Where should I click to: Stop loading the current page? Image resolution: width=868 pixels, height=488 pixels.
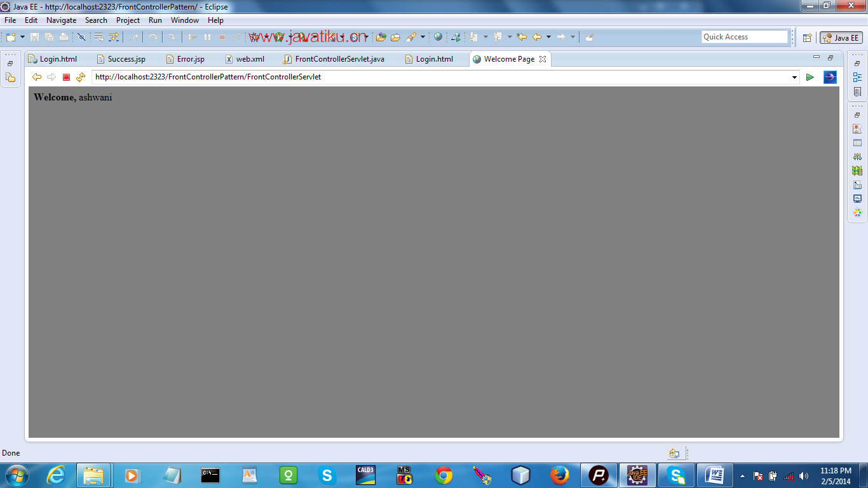point(66,78)
